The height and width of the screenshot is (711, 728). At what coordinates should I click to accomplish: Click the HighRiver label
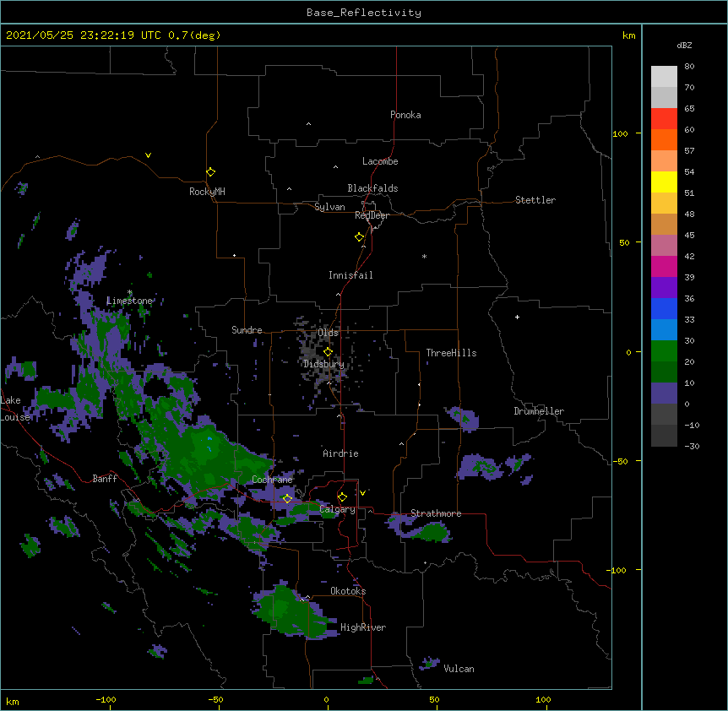pyautogui.click(x=363, y=627)
